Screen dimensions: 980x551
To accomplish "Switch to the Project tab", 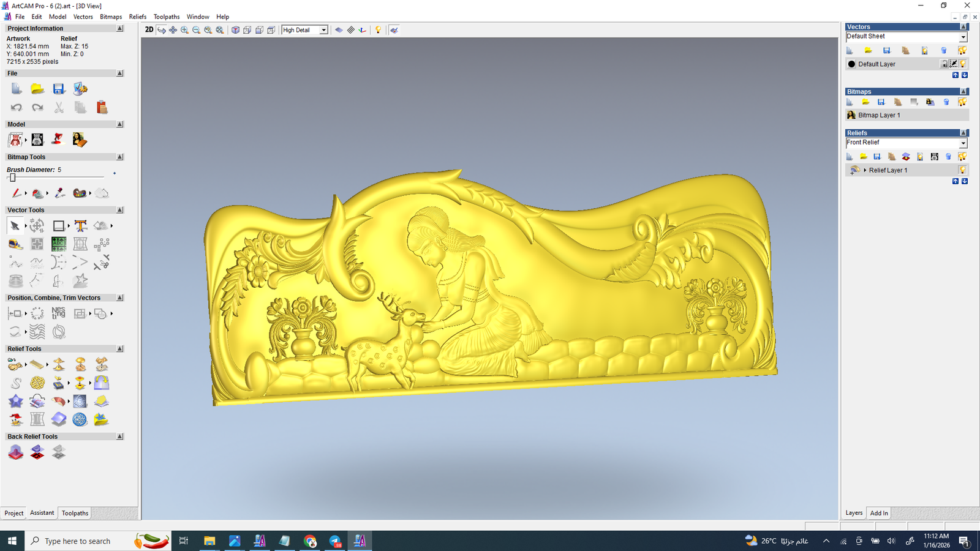I will 13,513.
